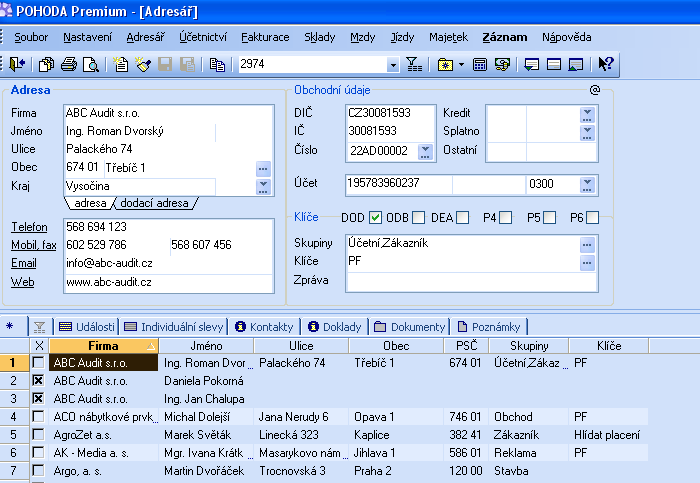This screenshot has width=700, height=483.
Task: Click the duplicate record icon beside search box
Action: coord(217,65)
